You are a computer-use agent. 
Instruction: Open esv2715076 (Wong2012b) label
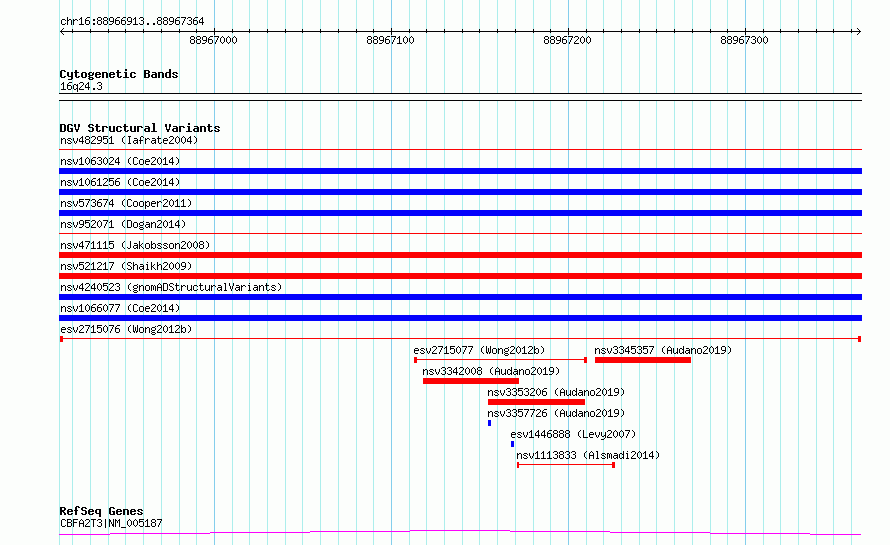point(126,329)
